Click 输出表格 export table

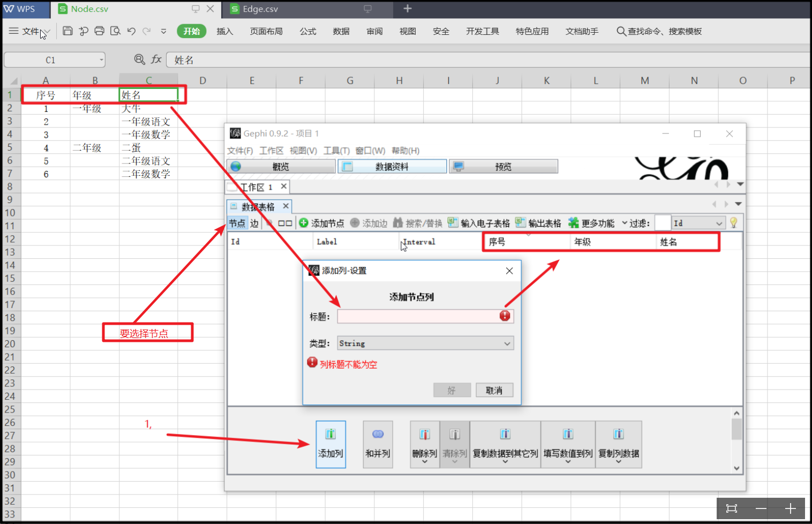(538, 223)
